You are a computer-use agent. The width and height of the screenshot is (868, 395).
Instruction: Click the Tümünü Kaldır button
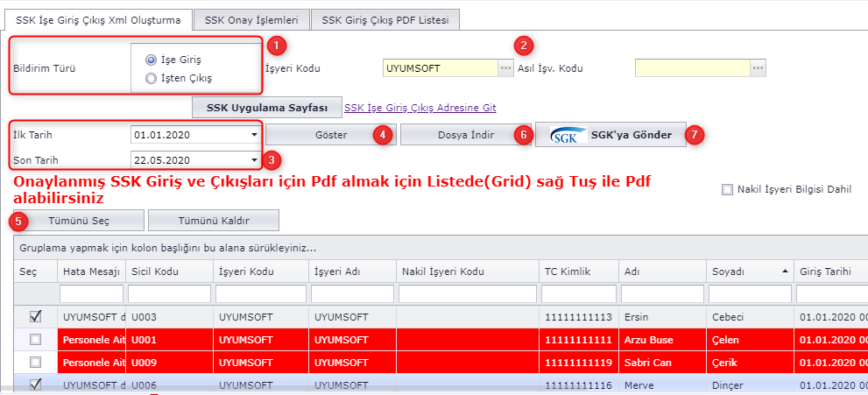click(213, 220)
